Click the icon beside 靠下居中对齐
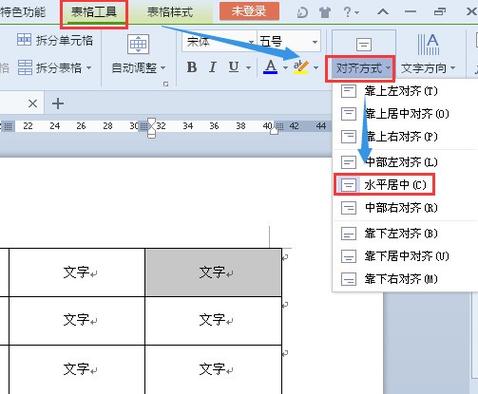This screenshot has width=478, height=394. click(x=348, y=256)
